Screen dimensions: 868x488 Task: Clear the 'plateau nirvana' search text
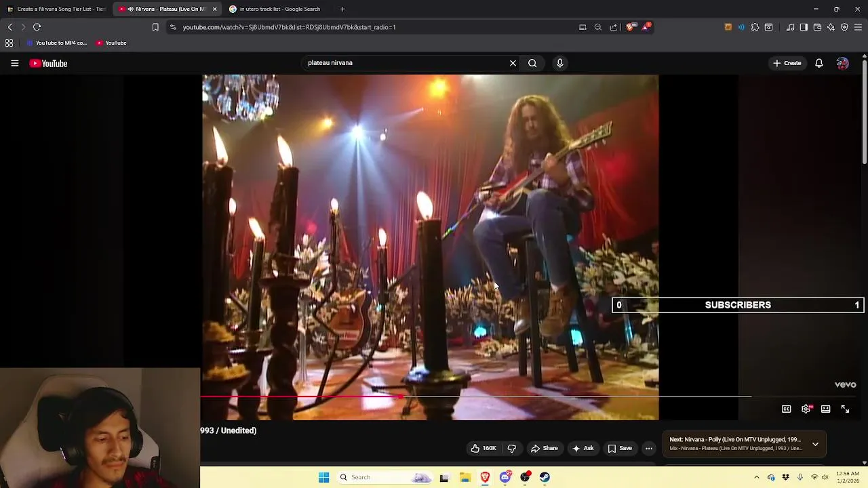point(513,63)
